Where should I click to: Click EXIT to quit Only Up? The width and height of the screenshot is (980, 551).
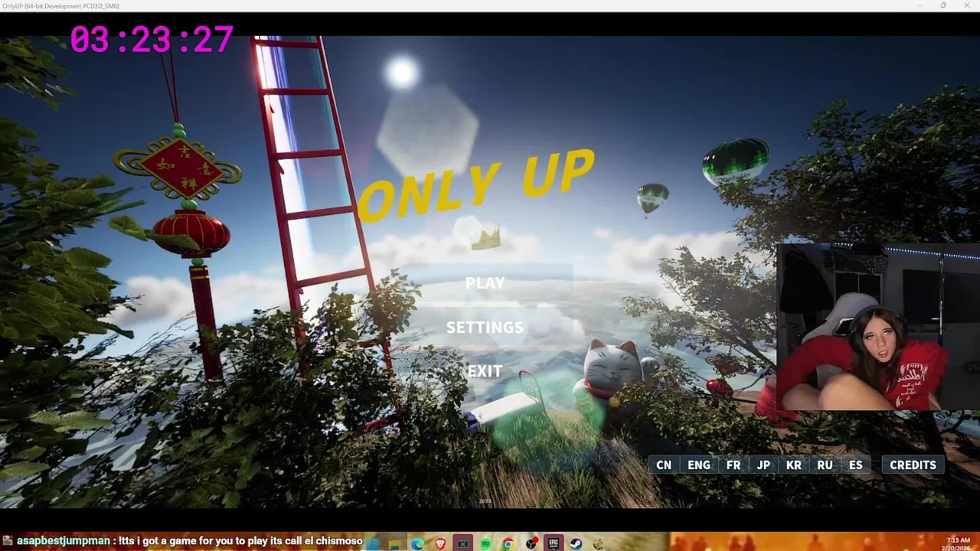[x=485, y=371]
